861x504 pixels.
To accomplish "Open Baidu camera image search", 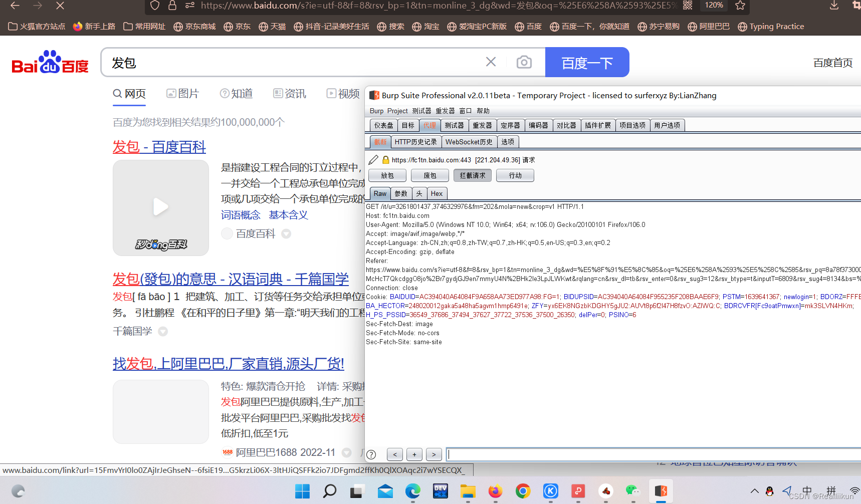I will click(524, 62).
